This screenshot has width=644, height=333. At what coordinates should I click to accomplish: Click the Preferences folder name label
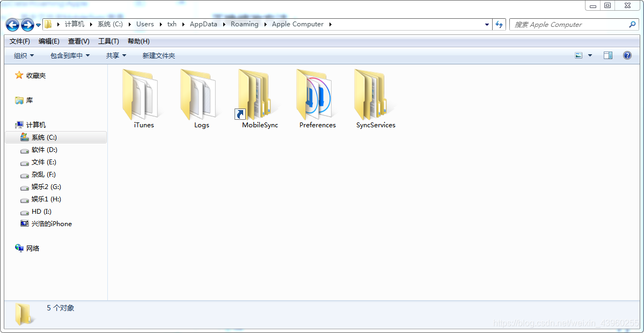318,125
